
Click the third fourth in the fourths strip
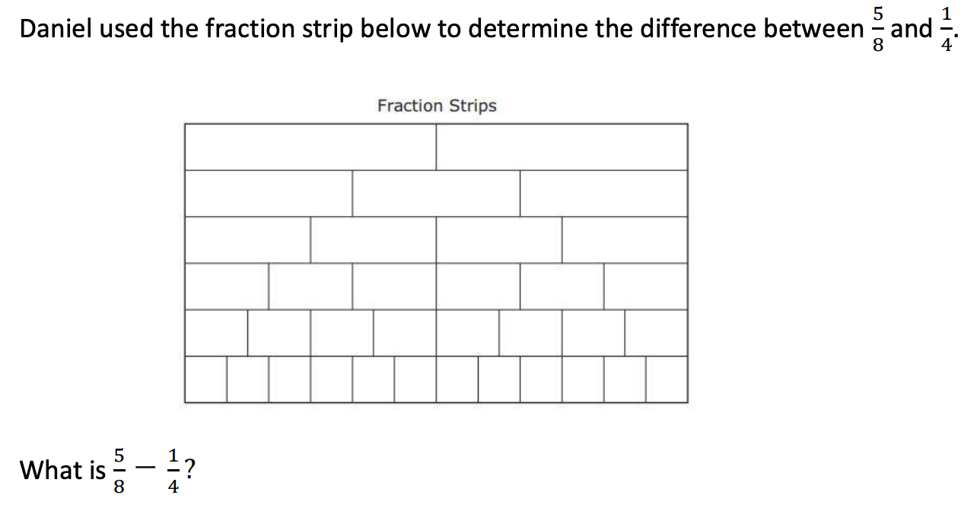coord(499,240)
